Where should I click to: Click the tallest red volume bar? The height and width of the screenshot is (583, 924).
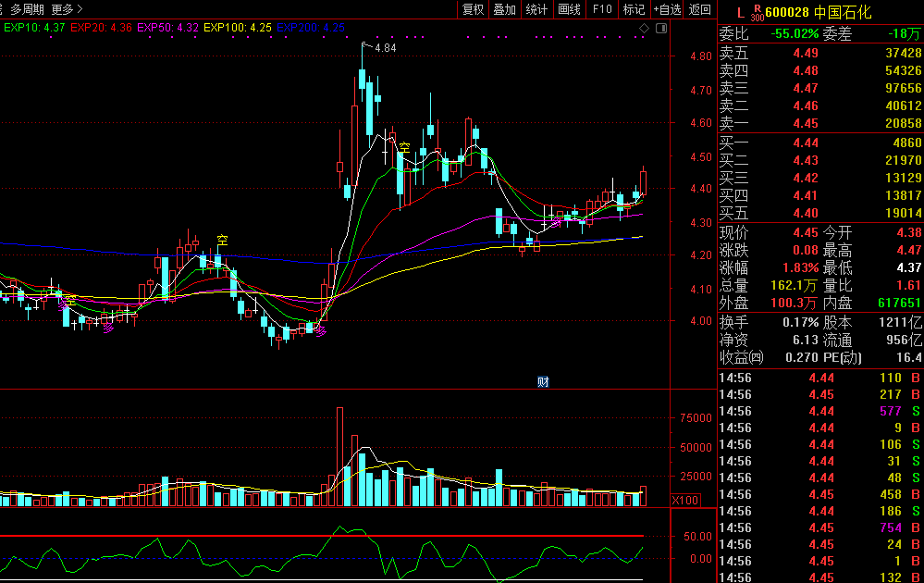coord(339,456)
